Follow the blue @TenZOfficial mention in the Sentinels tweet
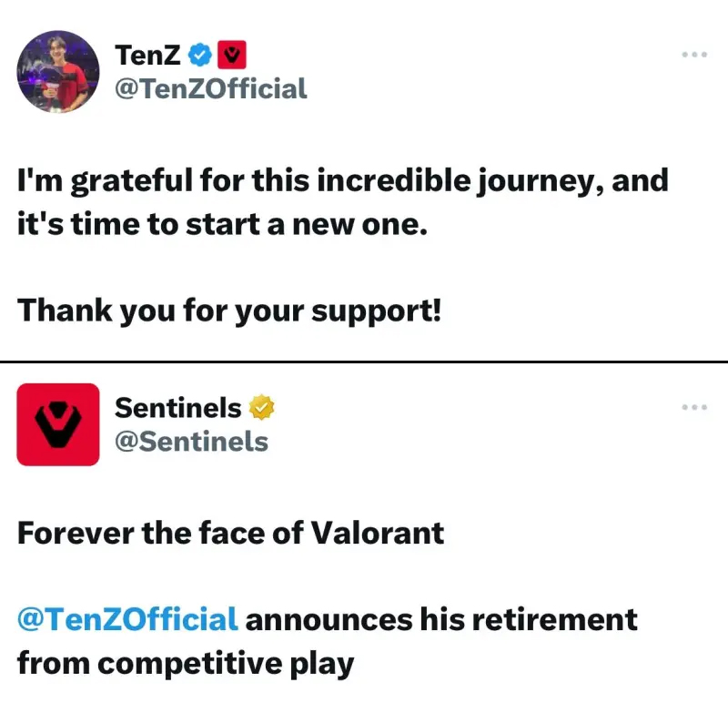Viewport: 728px width, 703px height. pos(127,620)
